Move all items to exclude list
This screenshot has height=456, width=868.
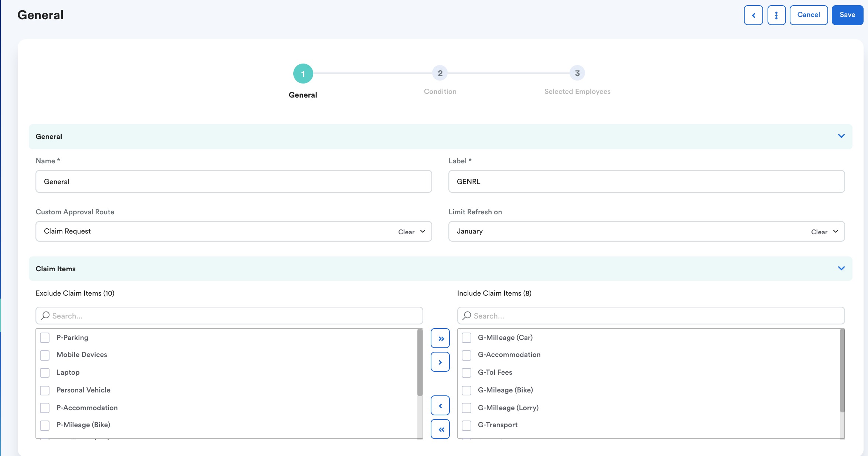(440, 429)
